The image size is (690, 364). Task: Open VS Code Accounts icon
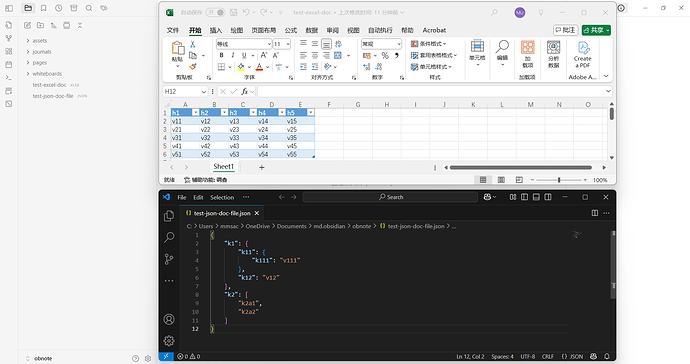(x=169, y=319)
